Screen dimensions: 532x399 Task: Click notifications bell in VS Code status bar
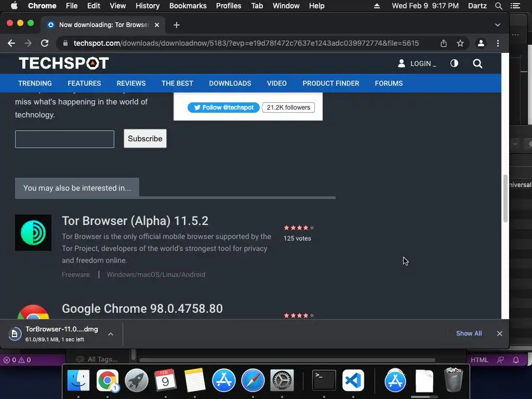point(516,360)
